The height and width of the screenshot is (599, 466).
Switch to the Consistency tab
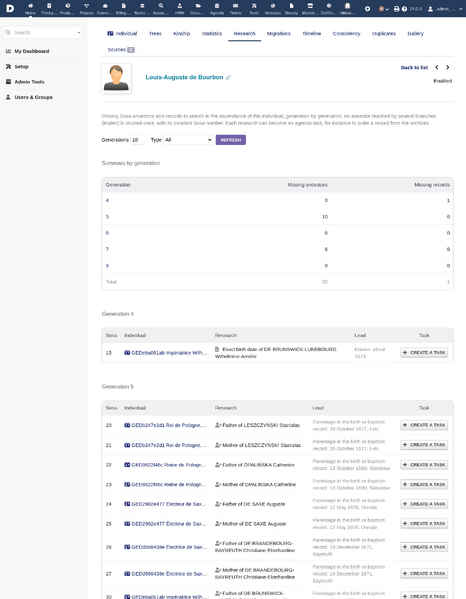click(346, 34)
